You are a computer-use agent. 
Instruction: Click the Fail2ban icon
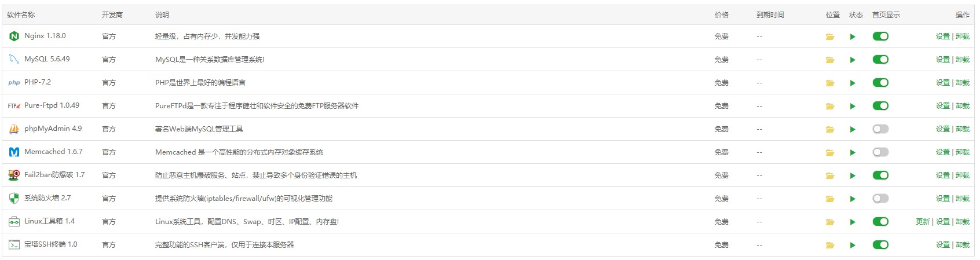(x=14, y=175)
